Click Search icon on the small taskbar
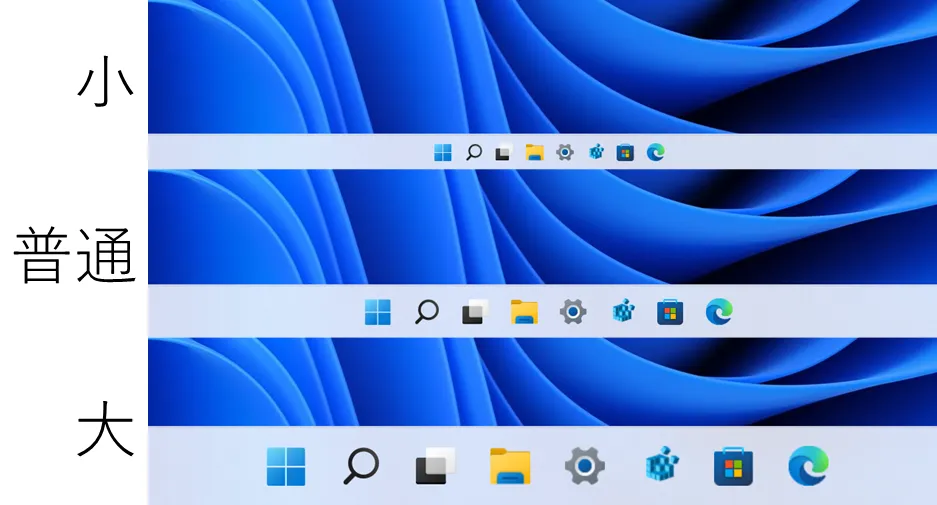The height and width of the screenshot is (505, 937). coord(474,152)
